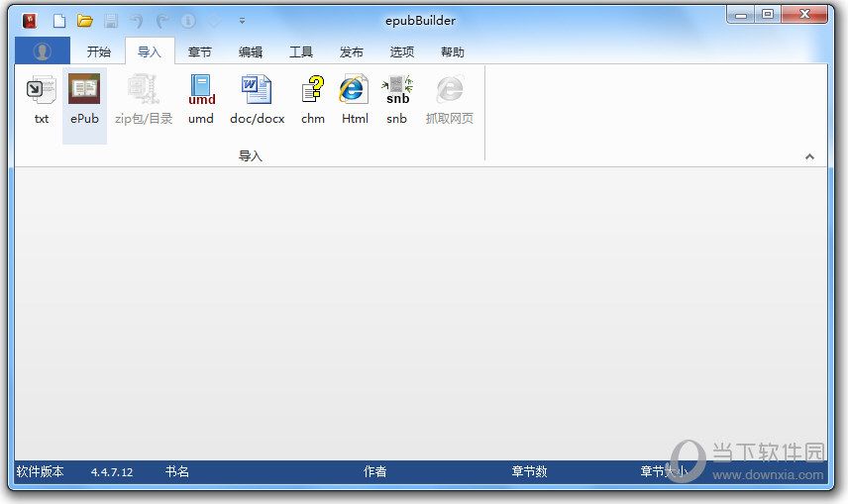Image resolution: width=848 pixels, height=504 pixels.
Task: Minimize the epubBuilder window
Action: (741, 15)
